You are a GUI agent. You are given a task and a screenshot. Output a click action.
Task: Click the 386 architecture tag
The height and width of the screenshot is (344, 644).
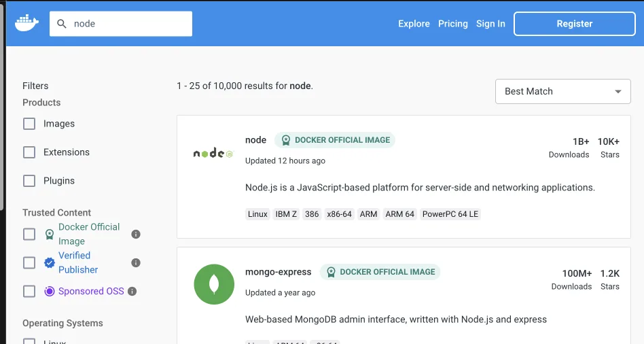point(312,214)
